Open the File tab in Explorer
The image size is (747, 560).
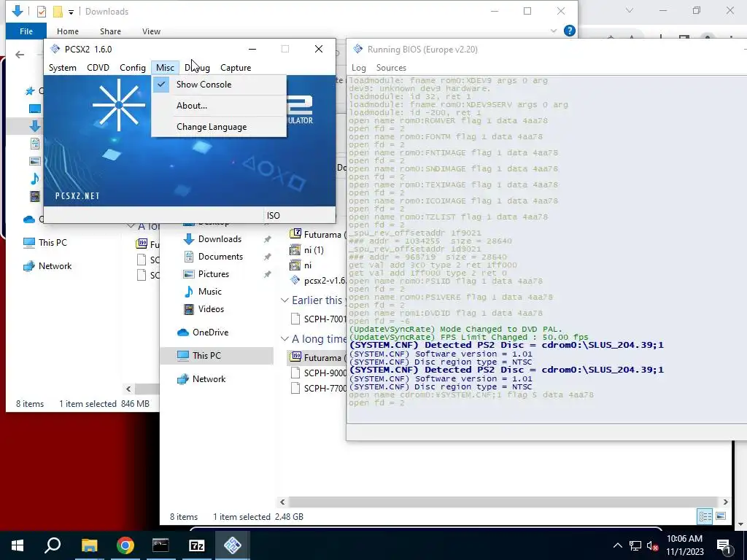point(26,31)
